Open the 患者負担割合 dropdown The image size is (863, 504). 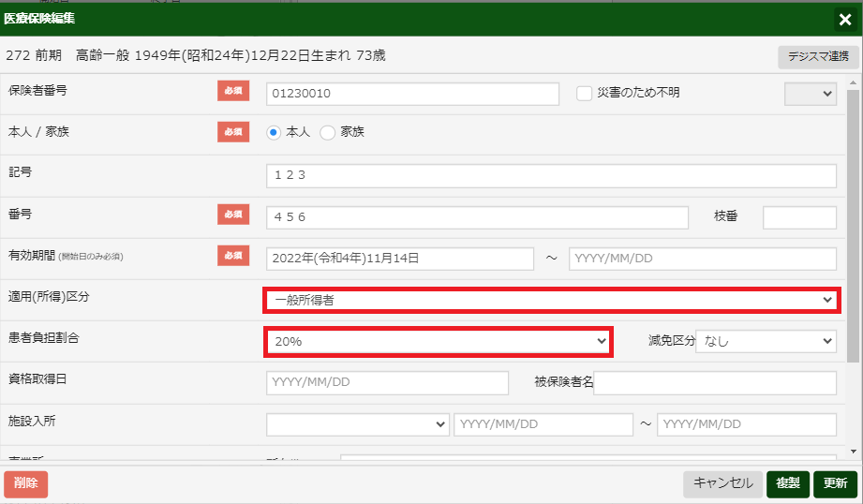[439, 342]
